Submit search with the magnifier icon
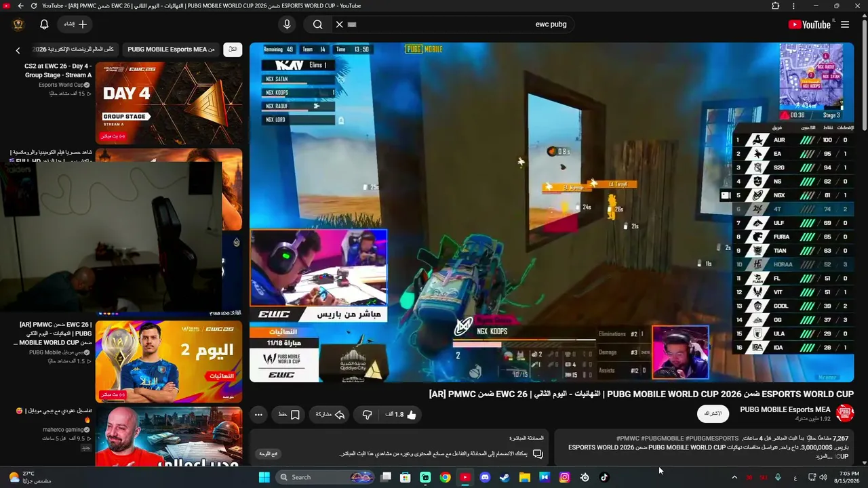This screenshot has width=868, height=488. click(x=317, y=24)
